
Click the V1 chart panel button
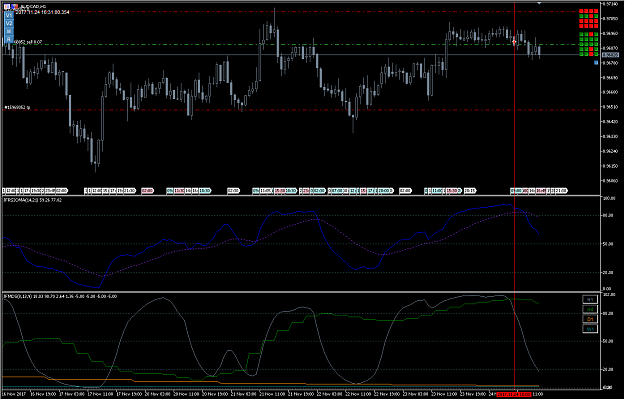(x=9, y=15)
